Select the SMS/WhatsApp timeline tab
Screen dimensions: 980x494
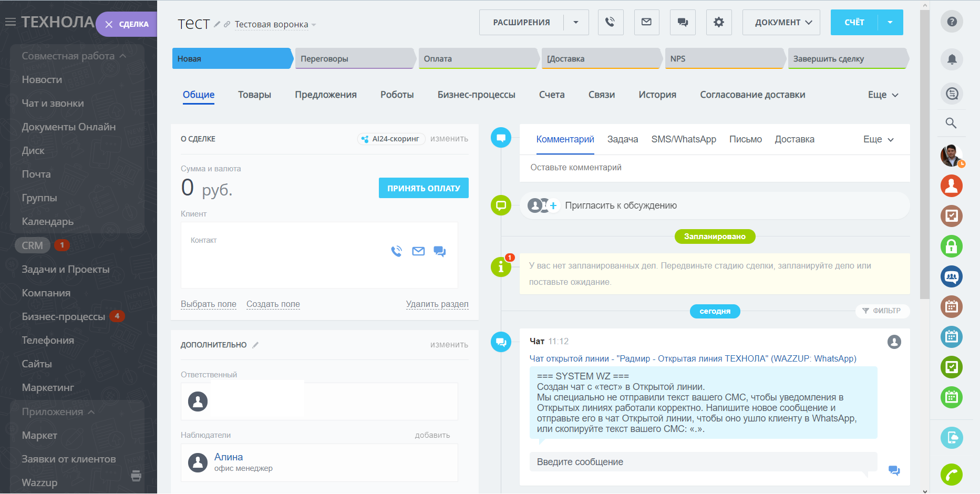tap(683, 139)
